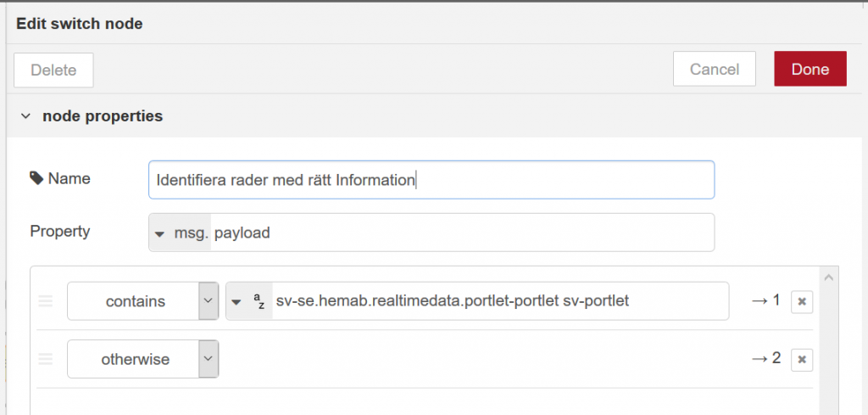Open the msg. property type dropdown
The image size is (868, 415).
[x=180, y=233]
